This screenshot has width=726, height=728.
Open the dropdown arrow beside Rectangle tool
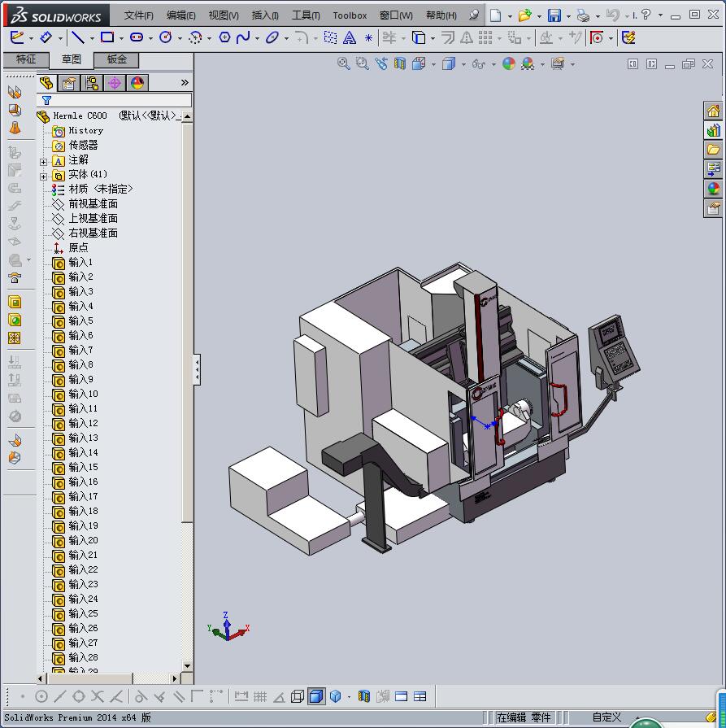click(121, 38)
